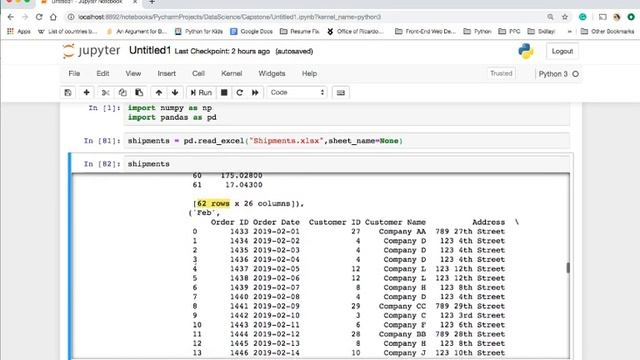Open the Other Bookmarks folder
The image size is (640, 360).
(x=607, y=31)
